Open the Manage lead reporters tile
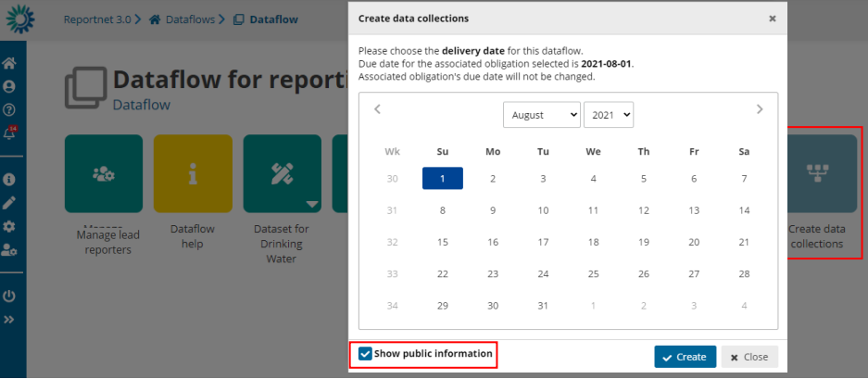Image resolution: width=868 pixels, height=379 pixels. [104, 173]
